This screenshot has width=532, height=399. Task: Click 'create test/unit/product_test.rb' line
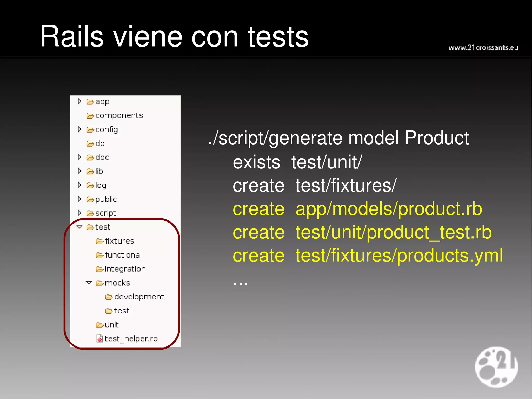coord(362,232)
